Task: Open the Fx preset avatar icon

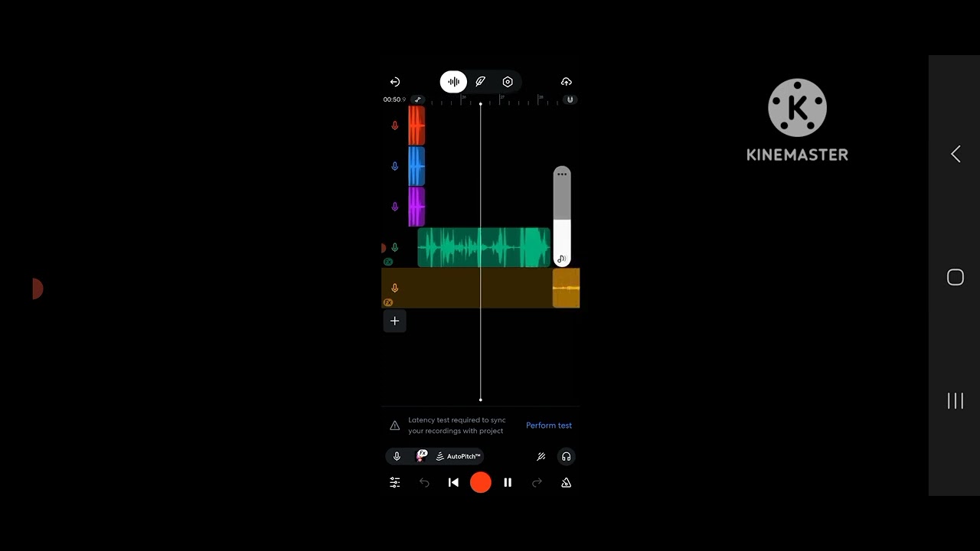Action: point(421,456)
